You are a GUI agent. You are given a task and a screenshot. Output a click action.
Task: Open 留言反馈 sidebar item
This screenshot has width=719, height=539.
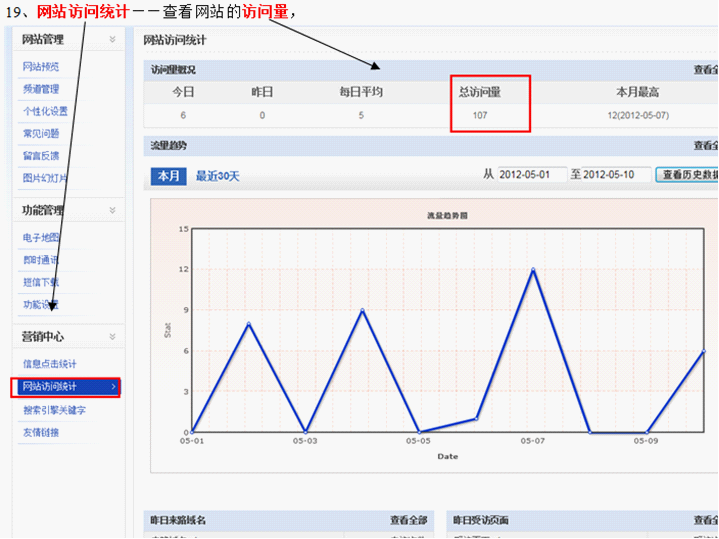click(41, 155)
